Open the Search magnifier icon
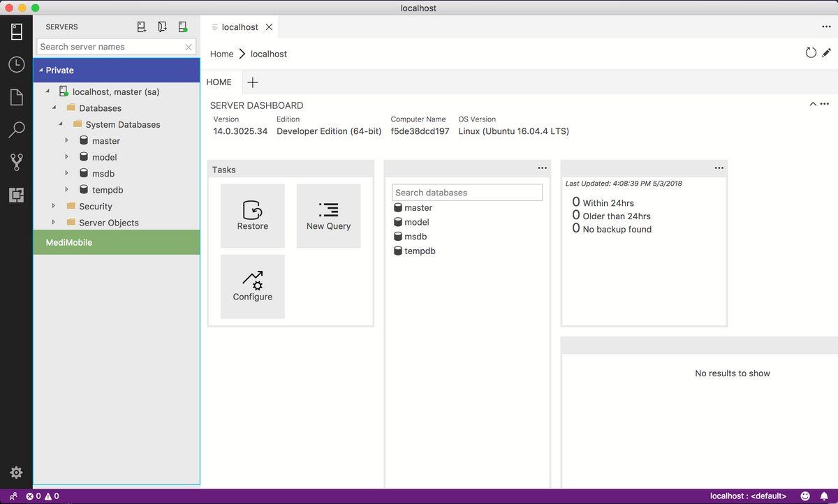Viewport: 838px width, 504px height. pos(17,129)
